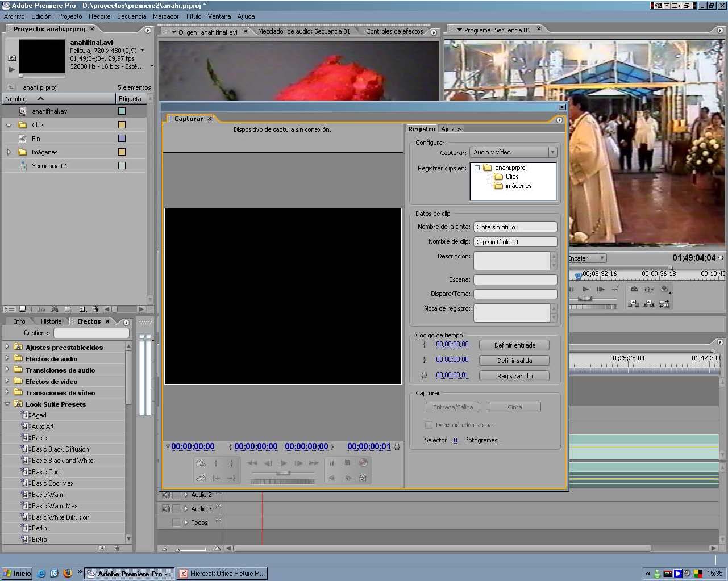Click the shuttle slider in Capturar panel
This screenshot has height=581, width=728.
coord(282,473)
